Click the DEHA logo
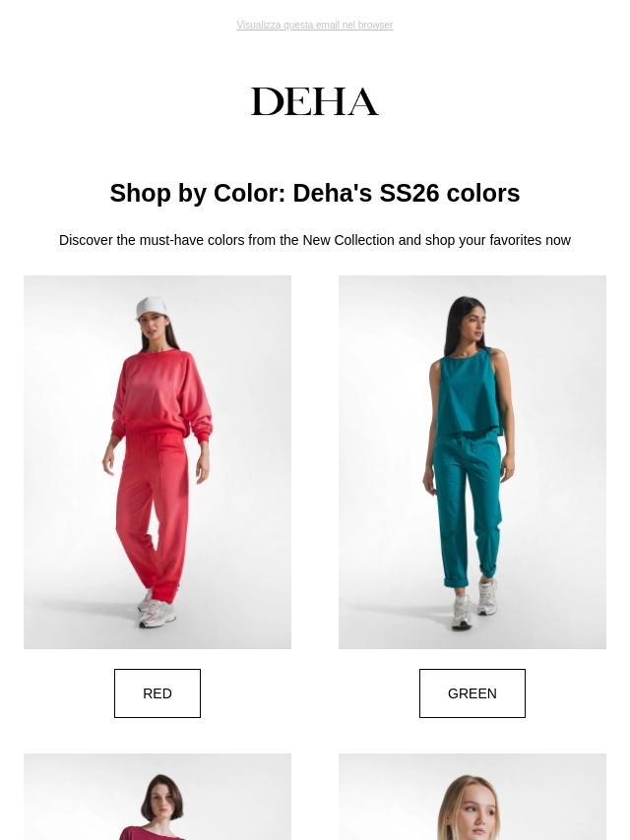The image size is (630, 840). (x=315, y=101)
